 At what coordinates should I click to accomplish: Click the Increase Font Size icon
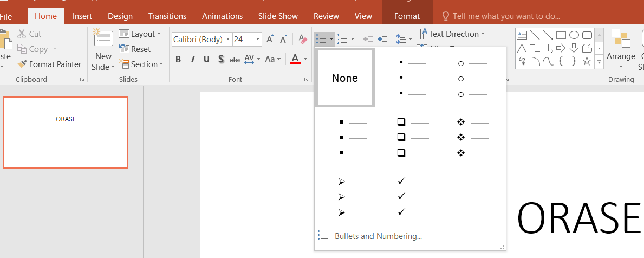(270, 40)
